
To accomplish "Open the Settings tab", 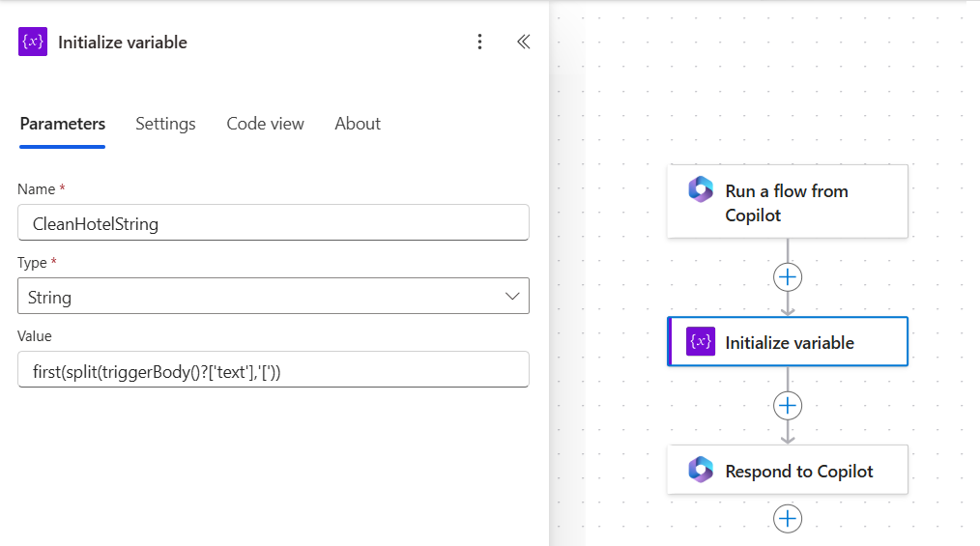I will [165, 124].
